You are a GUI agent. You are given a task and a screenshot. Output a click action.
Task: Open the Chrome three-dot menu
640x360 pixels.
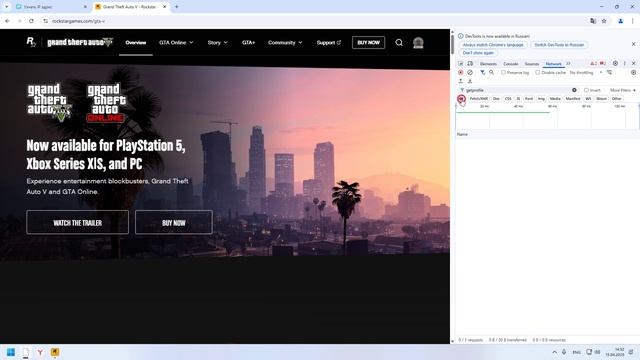(x=633, y=21)
